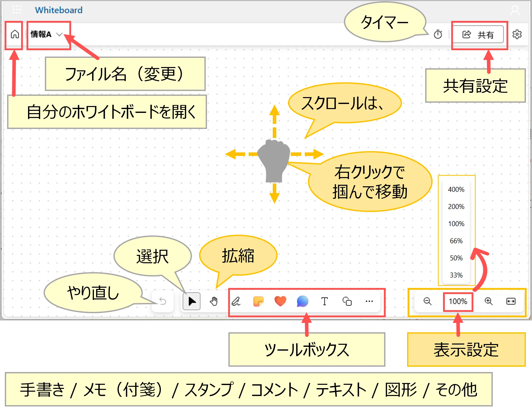Open the settings gear icon
Screen dimensions: 532x409
click(x=517, y=34)
